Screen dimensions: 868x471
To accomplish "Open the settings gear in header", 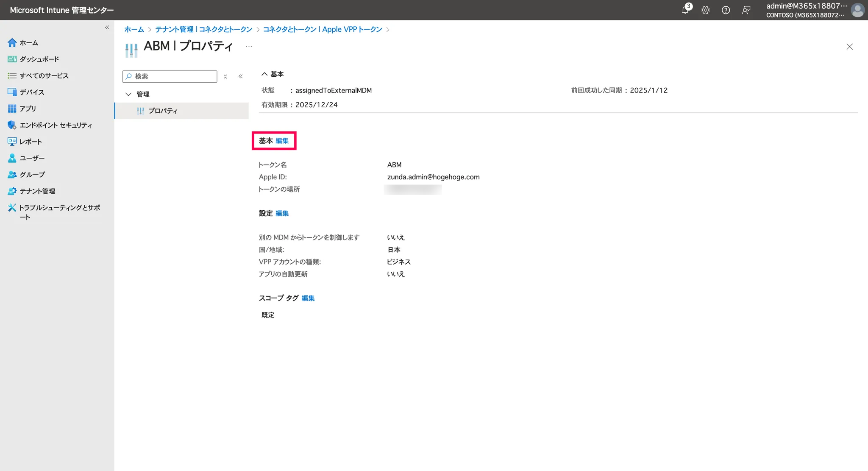I will 705,10.
